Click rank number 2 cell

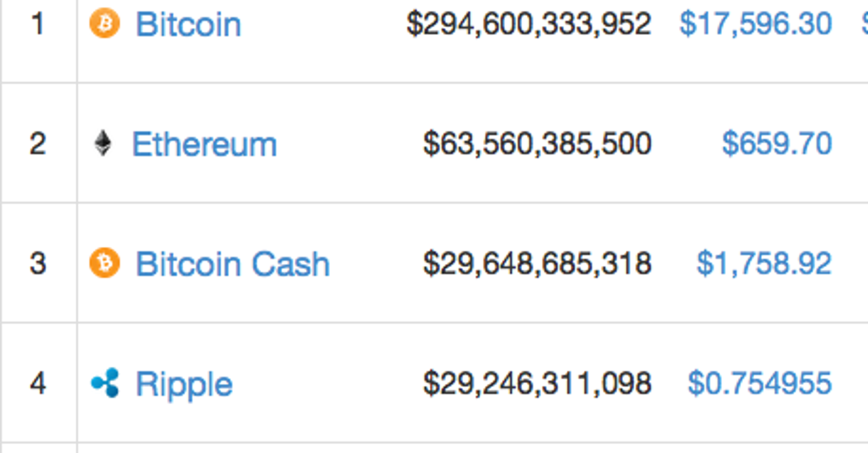[x=38, y=144]
